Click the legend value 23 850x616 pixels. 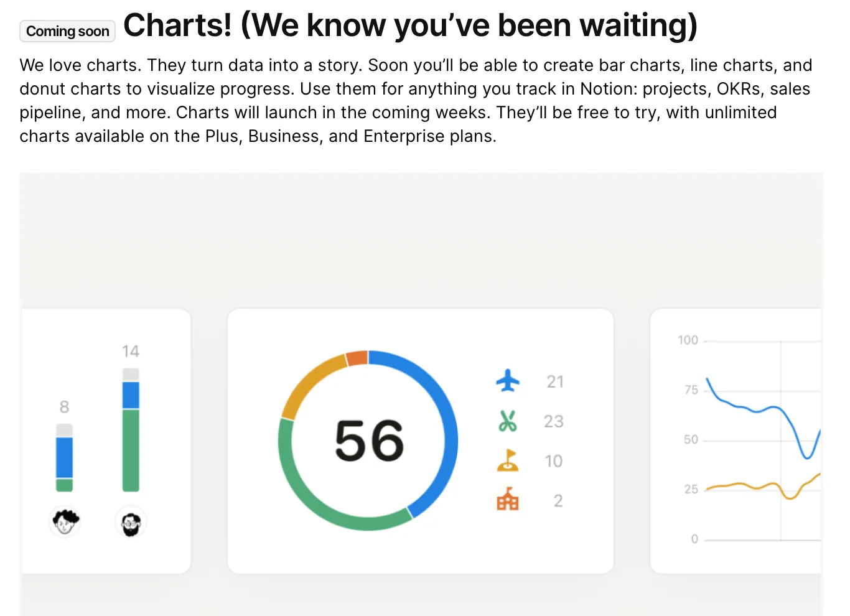click(554, 421)
